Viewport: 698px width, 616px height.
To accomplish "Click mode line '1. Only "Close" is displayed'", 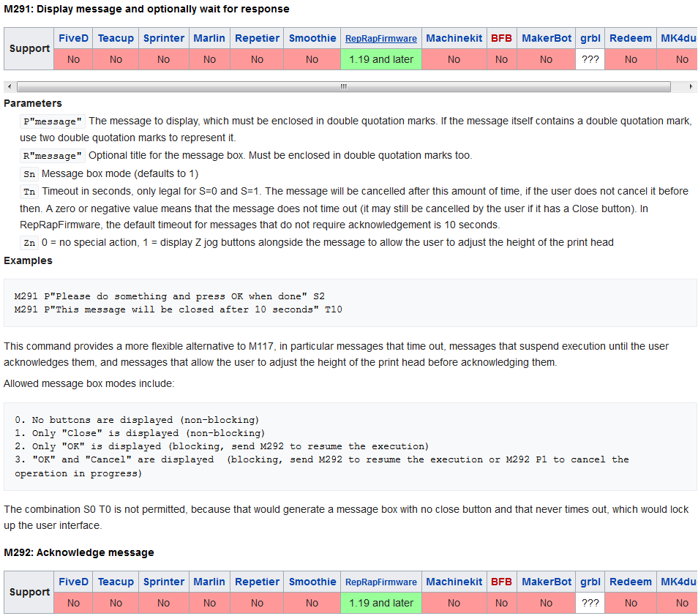I will coord(139,433).
